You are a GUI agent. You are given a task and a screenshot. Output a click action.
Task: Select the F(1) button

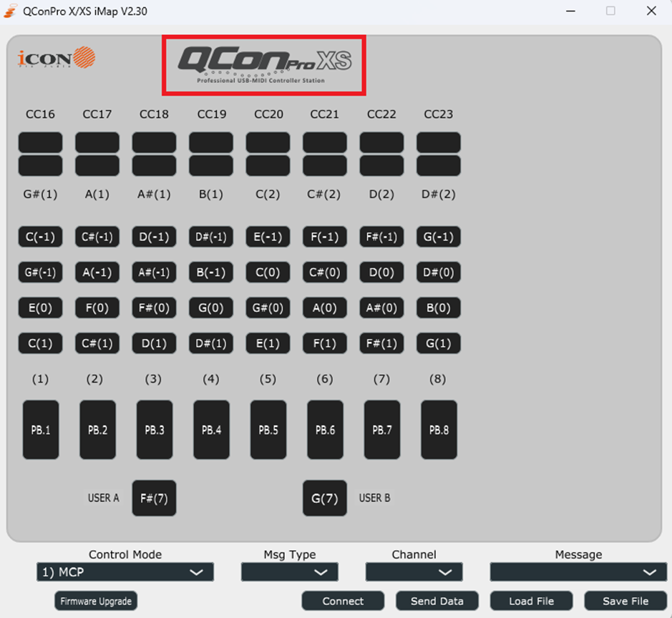325,343
